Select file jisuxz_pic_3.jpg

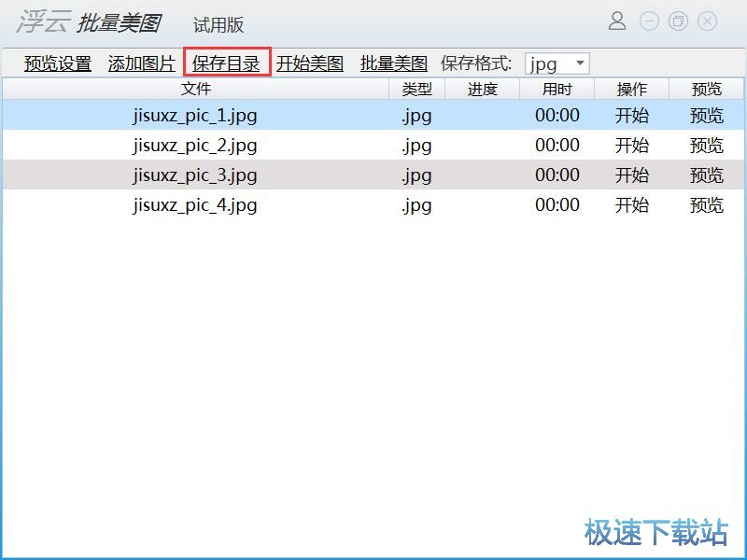195,175
